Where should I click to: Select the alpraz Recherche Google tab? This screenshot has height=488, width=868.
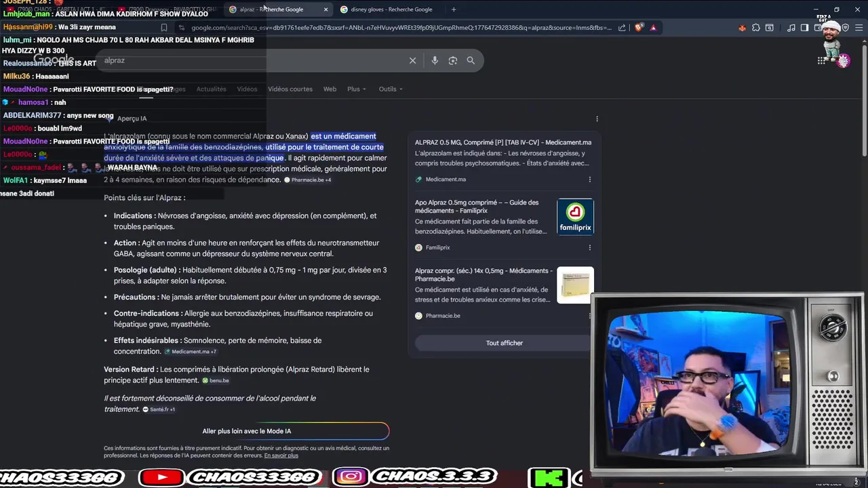click(x=278, y=9)
